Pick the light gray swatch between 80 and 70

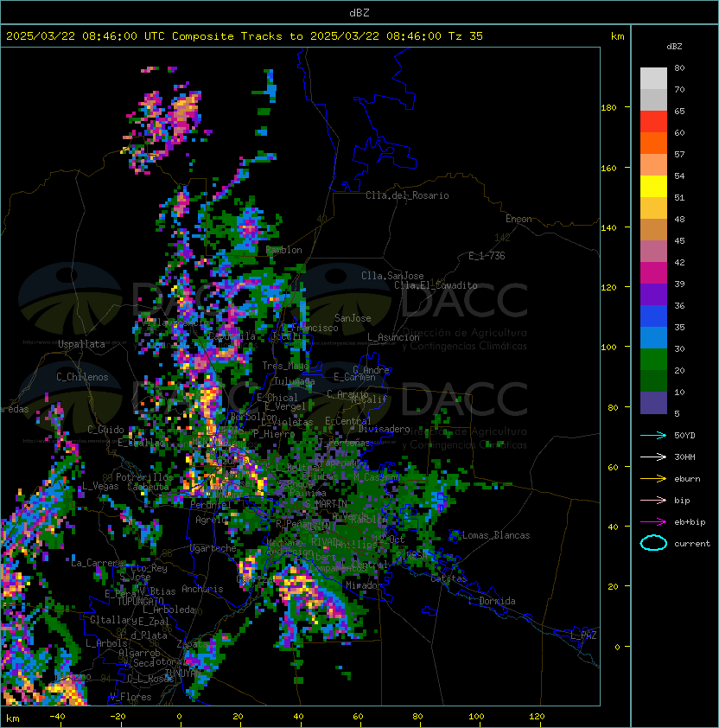653,78
